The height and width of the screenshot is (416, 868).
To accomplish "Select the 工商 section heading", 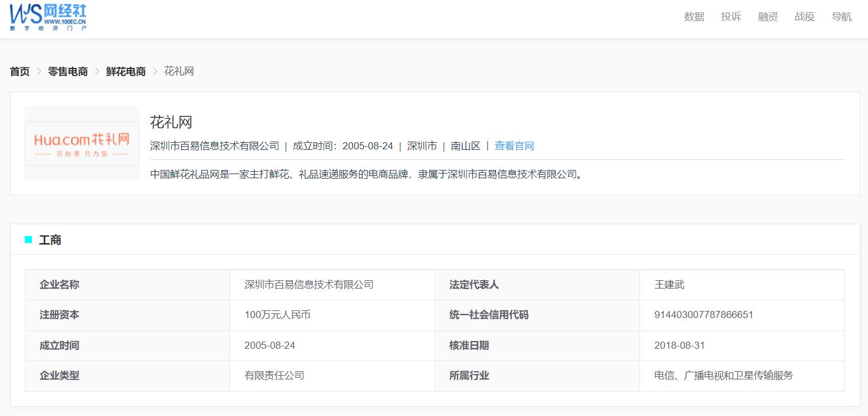I will coord(50,240).
